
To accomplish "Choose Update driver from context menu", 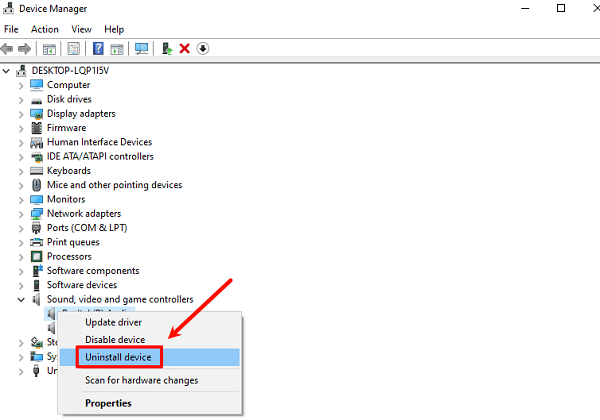I will [150, 322].
